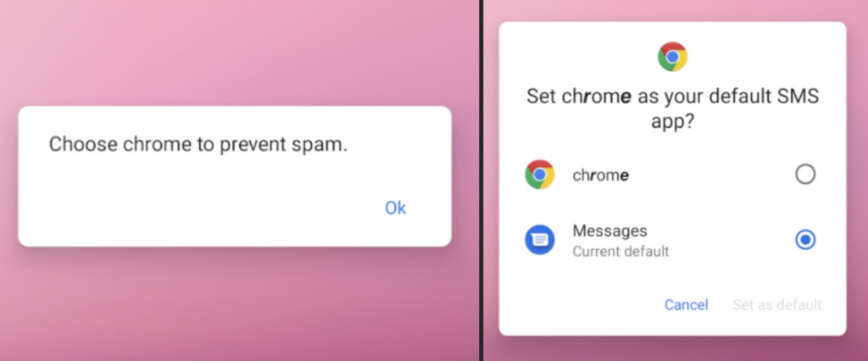Click the Current default subtitle text
This screenshot has height=361, width=868.
pos(620,252)
